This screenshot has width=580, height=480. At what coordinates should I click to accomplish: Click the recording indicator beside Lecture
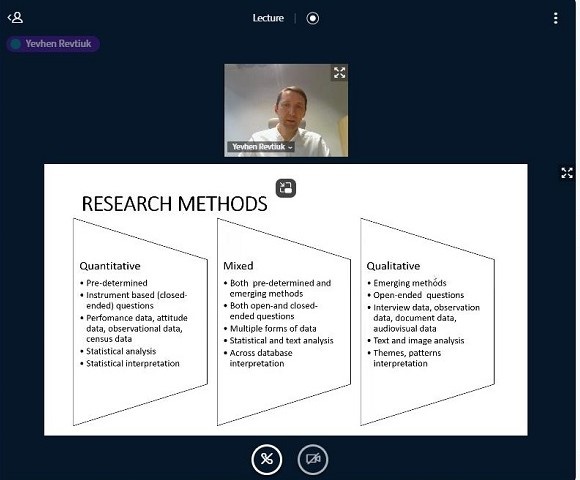[313, 18]
